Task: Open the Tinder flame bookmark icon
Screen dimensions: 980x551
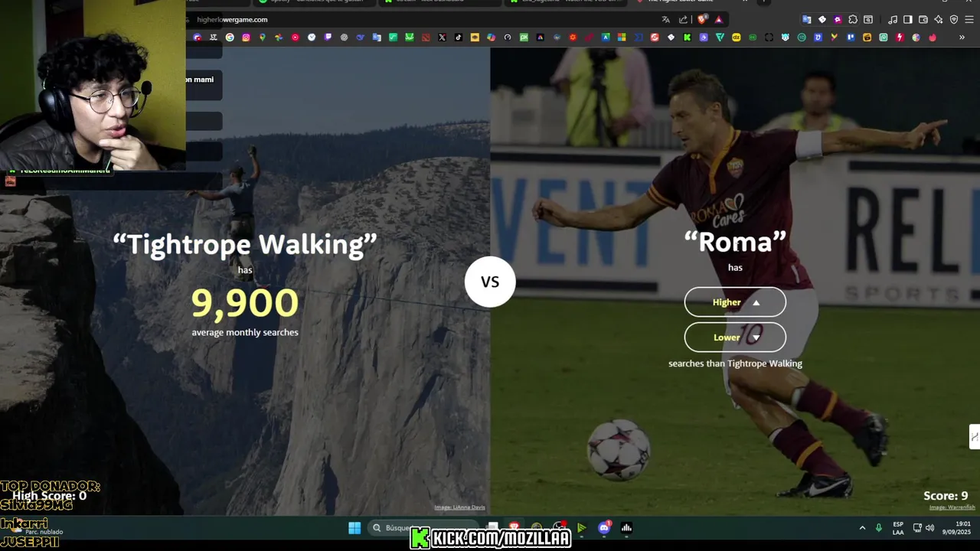Action: coord(933,37)
